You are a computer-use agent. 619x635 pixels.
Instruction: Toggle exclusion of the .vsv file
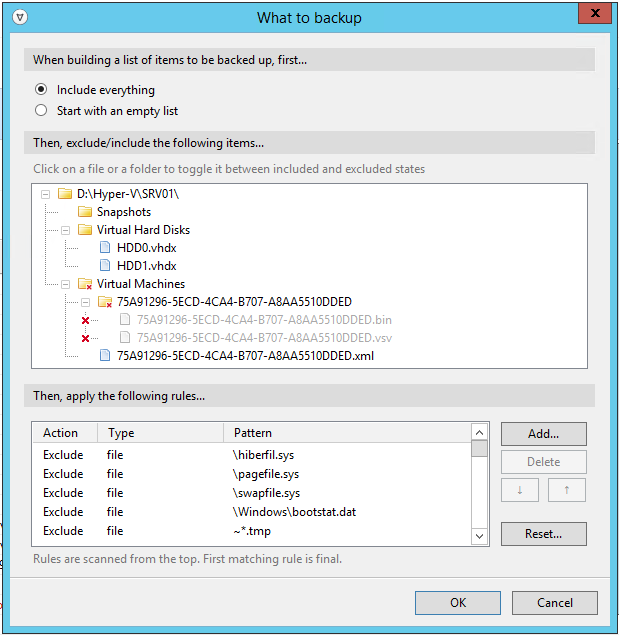(250, 338)
